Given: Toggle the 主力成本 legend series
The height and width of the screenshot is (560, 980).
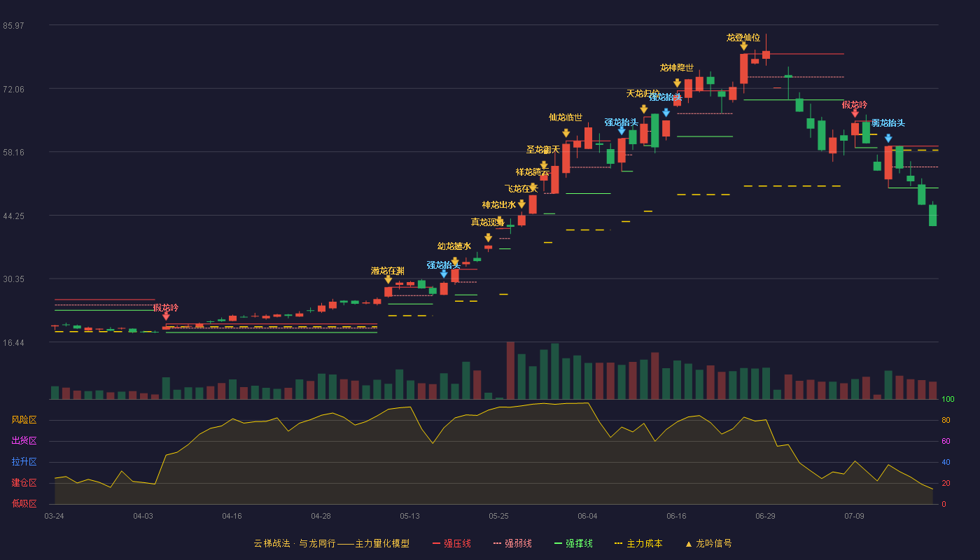Looking at the screenshot, I should click(x=638, y=543).
